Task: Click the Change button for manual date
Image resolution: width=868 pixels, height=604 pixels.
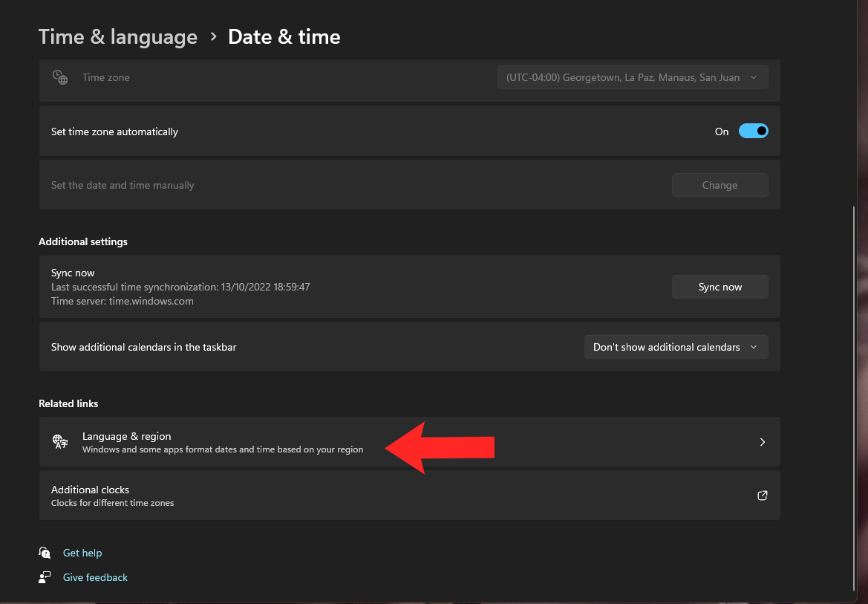Action: (719, 186)
